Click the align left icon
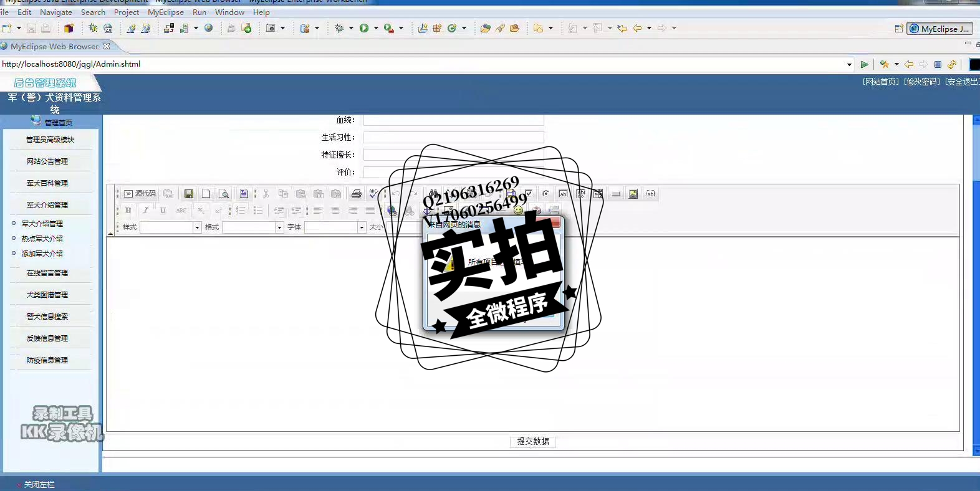The image size is (980, 491). click(318, 211)
